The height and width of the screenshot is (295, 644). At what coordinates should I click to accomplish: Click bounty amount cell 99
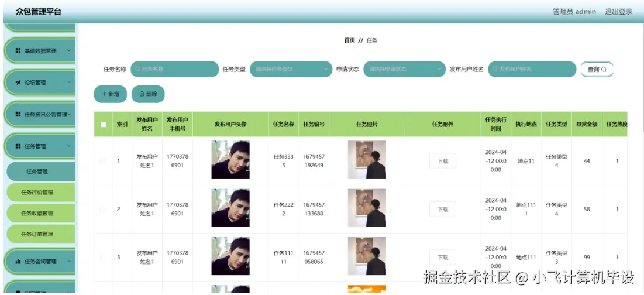point(587,257)
